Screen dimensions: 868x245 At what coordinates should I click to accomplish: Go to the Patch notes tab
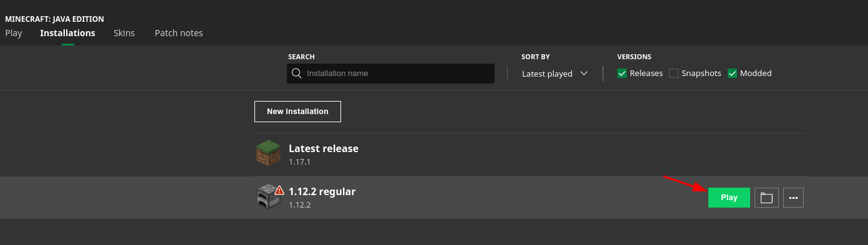click(x=179, y=33)
